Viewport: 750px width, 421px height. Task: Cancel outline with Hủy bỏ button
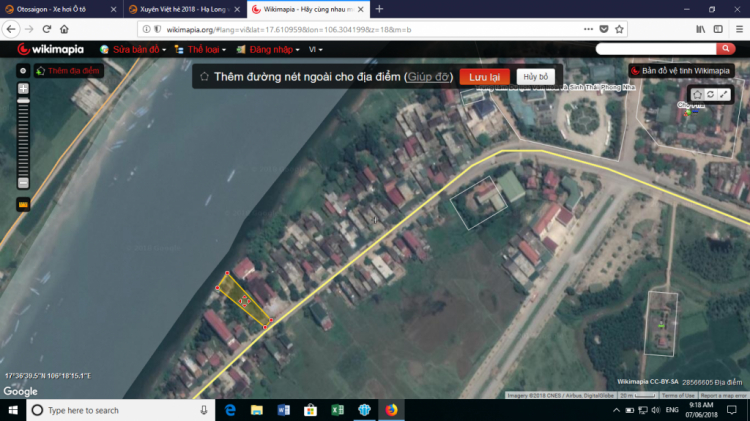point(535,77)
